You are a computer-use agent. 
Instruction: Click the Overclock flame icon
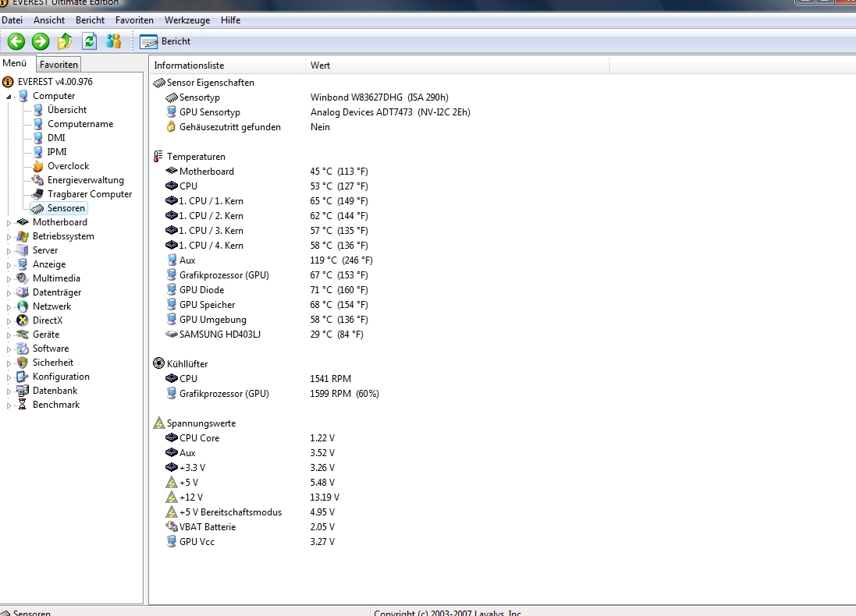click(37, 166)
